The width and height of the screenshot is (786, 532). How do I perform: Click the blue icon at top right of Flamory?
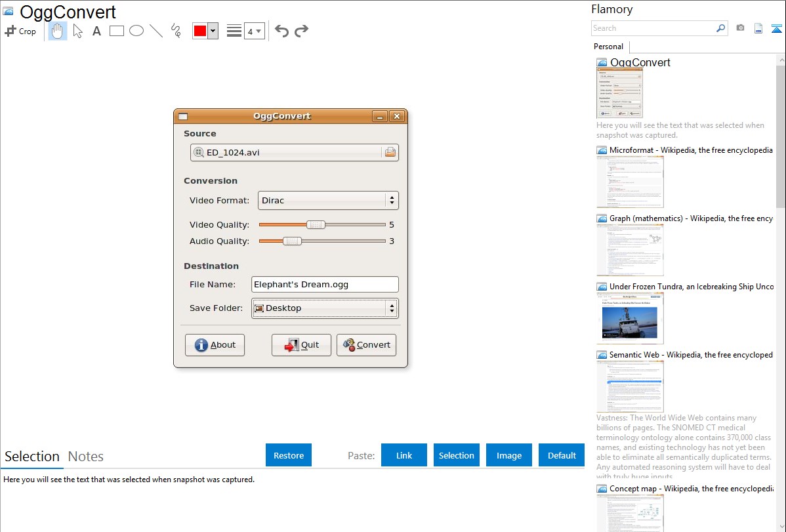(x=776, y=28)
